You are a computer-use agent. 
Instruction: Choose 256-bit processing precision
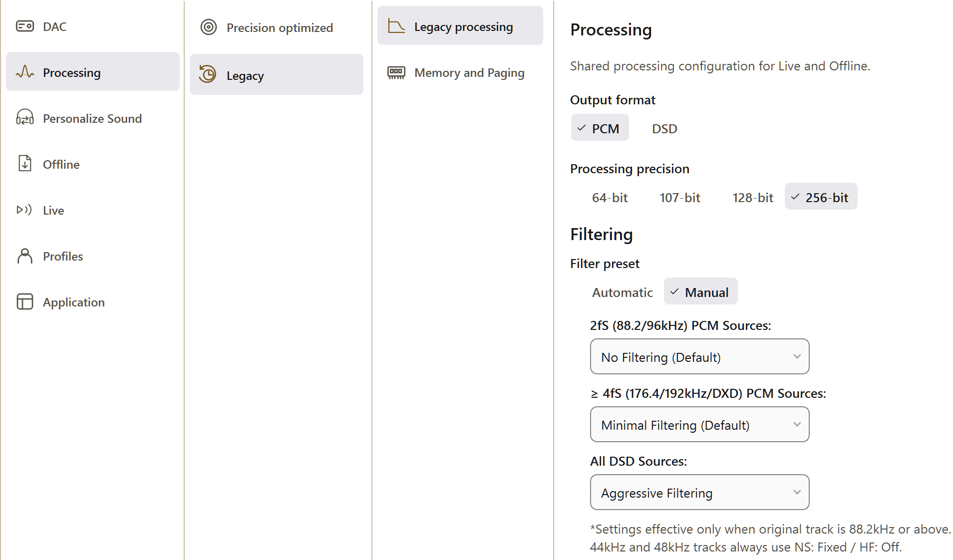click(x=821, y=197)
